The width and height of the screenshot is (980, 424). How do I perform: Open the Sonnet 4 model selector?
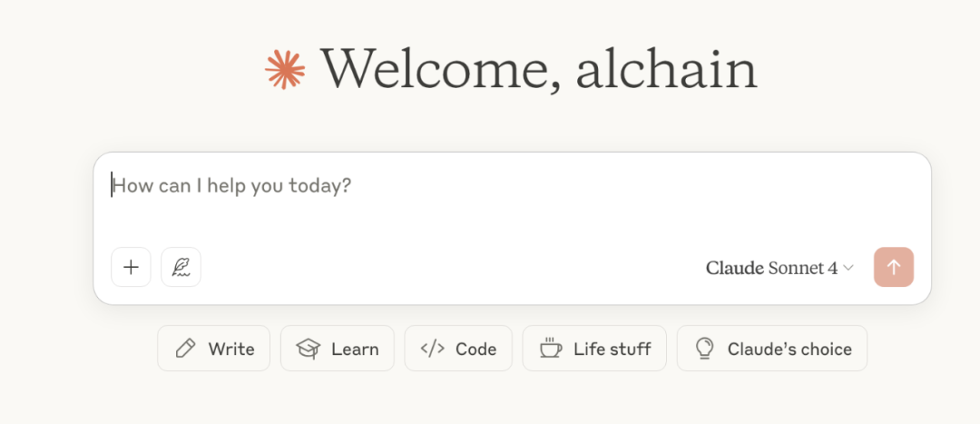click(x=803, y=268)
